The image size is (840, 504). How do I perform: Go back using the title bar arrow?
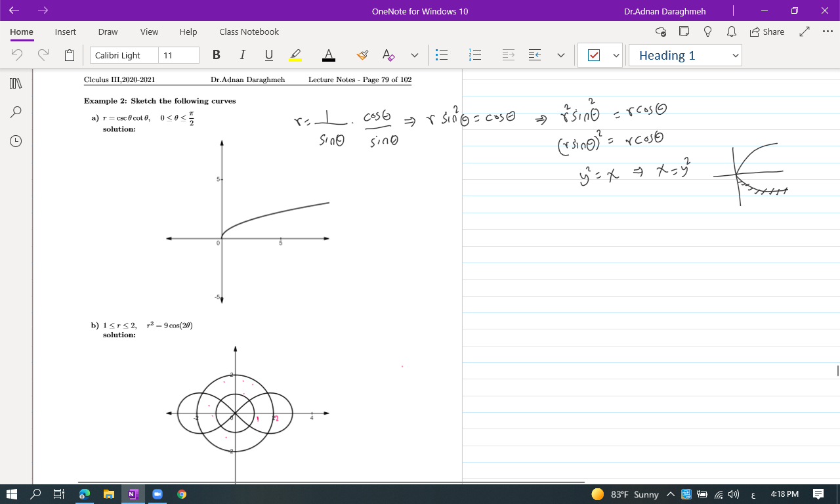14,10
